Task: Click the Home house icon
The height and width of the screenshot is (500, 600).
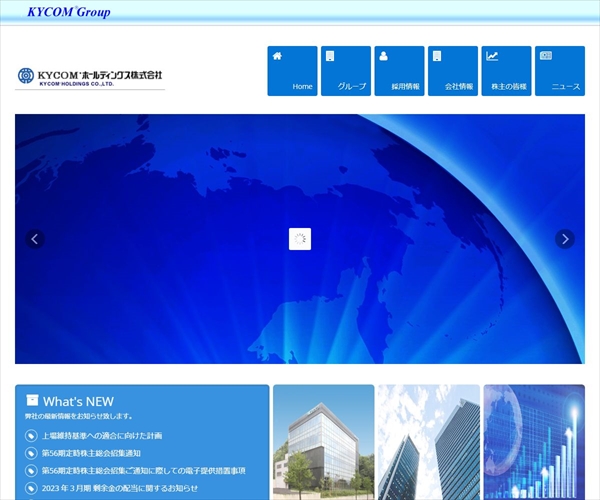Action: pos(277,56)
